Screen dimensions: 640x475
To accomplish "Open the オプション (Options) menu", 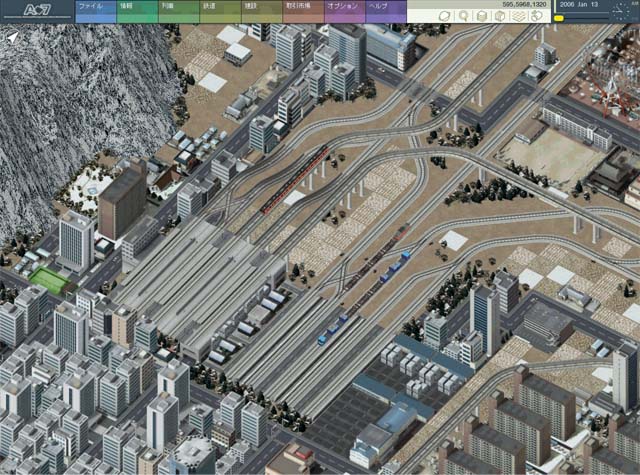I will [x=345, y=11].
